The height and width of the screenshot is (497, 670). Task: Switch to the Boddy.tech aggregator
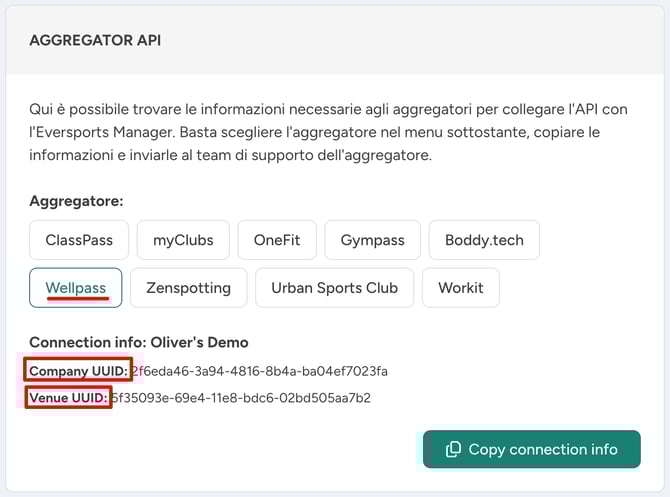(x=484, y=240)
